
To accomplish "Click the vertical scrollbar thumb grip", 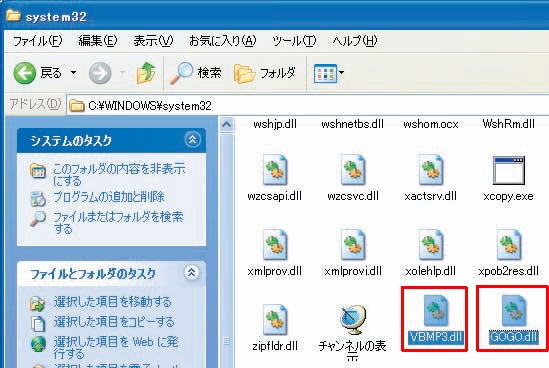I will point(227,340).
